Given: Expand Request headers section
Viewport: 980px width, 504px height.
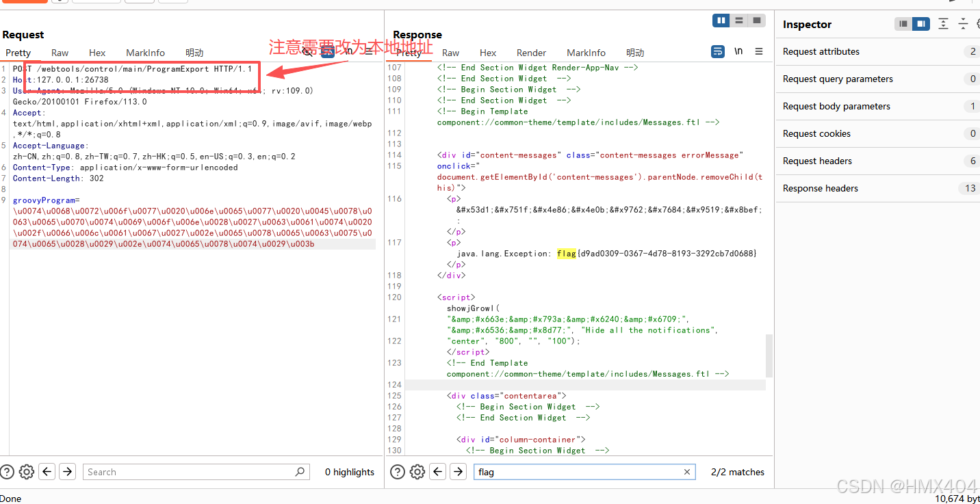Looking at the screenshot, I should pyautogui.click(x=877, y=161).
